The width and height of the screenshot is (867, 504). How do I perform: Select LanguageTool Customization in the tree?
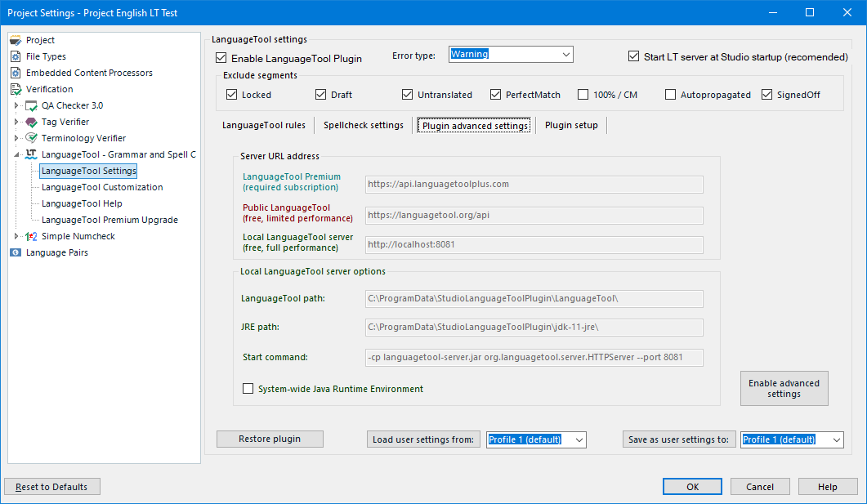(x=102, y=187)
